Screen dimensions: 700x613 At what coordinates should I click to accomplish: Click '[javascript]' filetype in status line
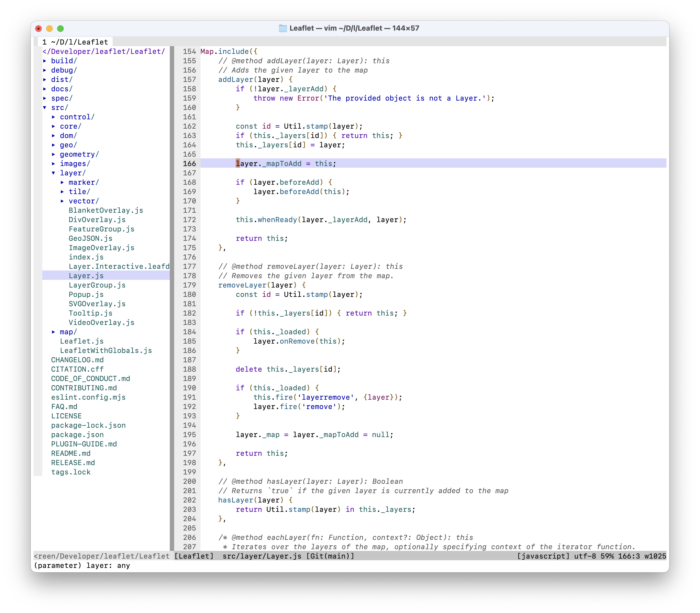(x=543, y=556)
